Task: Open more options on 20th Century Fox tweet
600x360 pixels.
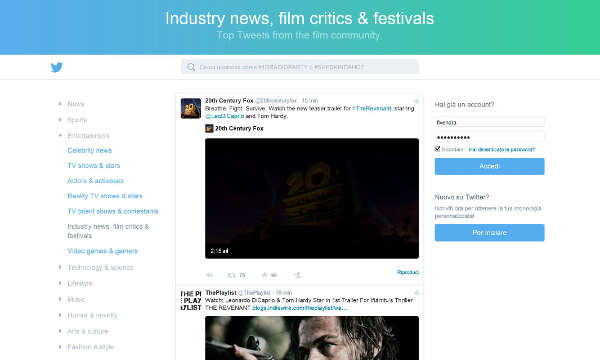Action: (x=416, y=101)
